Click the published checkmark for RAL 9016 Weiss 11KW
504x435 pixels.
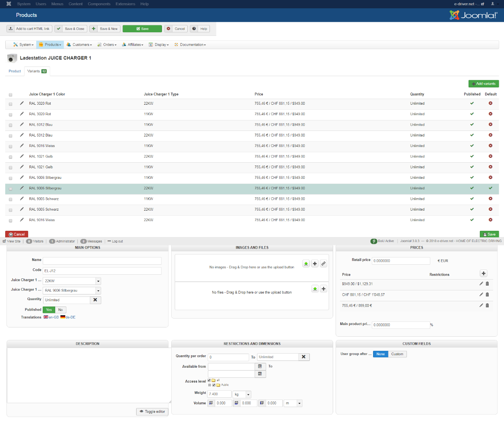pos(472,146)
